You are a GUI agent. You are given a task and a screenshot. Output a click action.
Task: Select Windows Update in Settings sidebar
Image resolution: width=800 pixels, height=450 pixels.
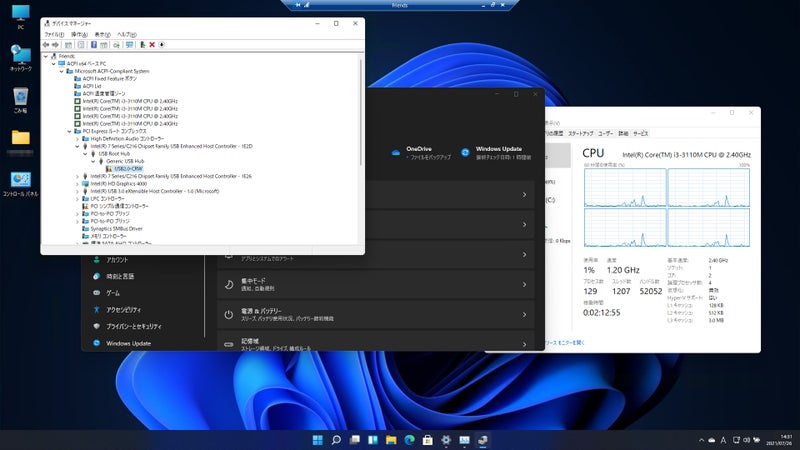point(128,343)
